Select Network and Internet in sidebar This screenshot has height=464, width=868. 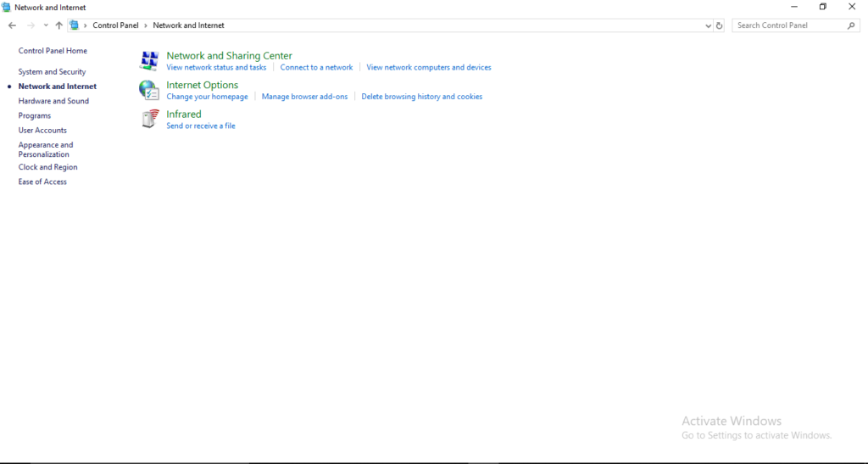58,87
